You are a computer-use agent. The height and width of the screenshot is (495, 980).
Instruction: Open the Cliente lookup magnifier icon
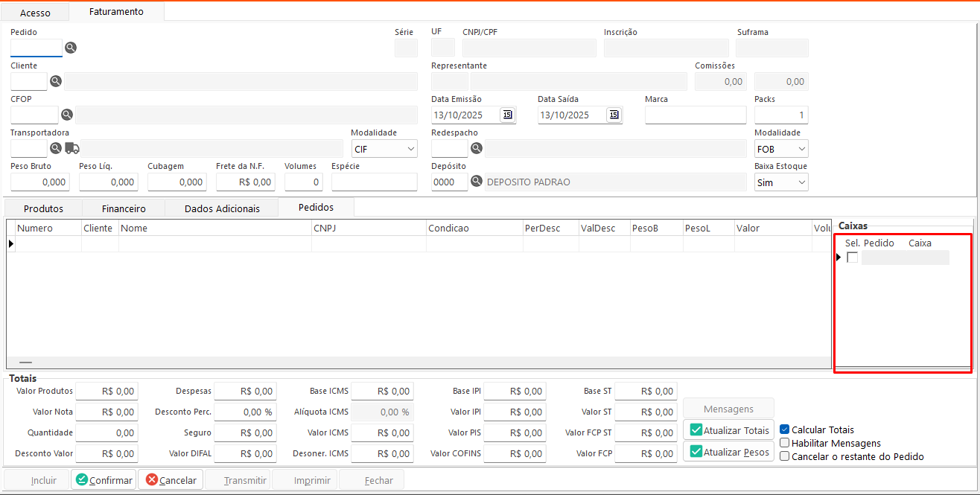point(56,81)
